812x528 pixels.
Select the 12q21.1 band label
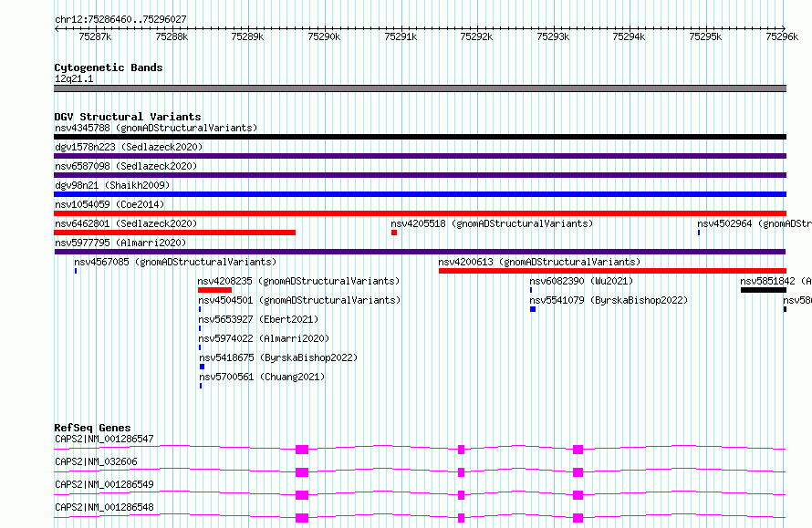coord(74,78)
